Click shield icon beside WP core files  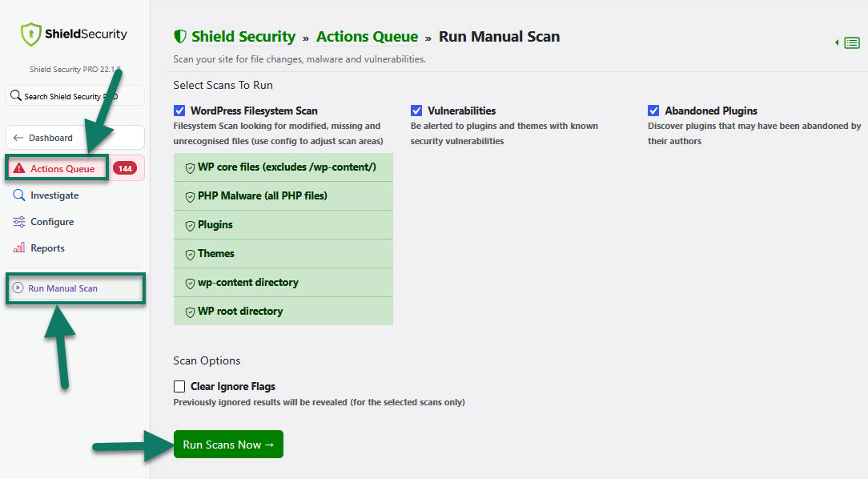pos(190,167)
